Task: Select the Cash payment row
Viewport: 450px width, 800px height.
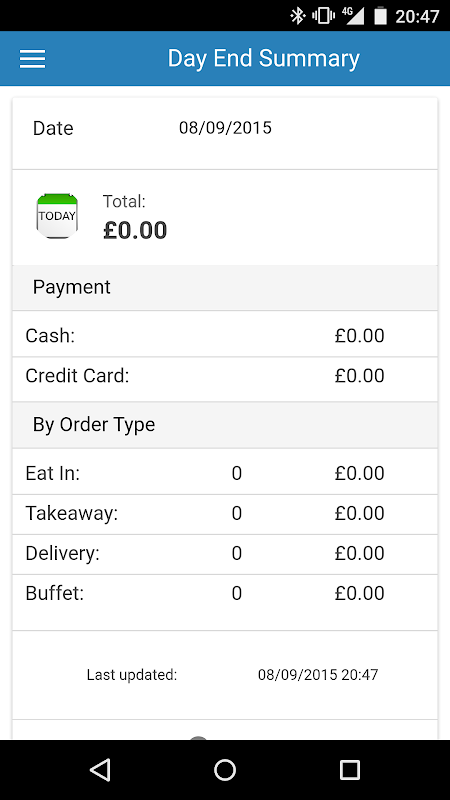Action: (x=225, y=336)
